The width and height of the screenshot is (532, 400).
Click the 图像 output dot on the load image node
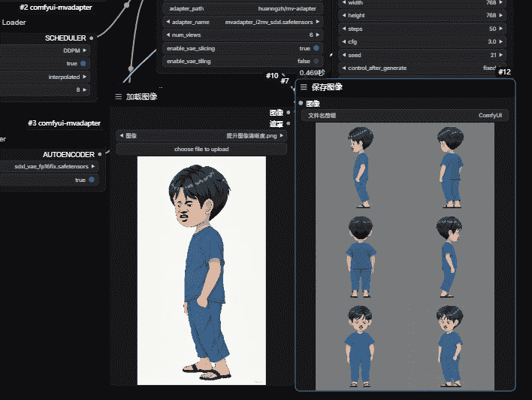tap(289, 113)
